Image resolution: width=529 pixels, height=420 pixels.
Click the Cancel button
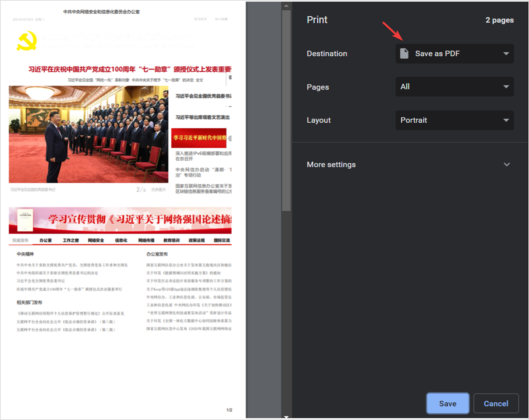496,404
